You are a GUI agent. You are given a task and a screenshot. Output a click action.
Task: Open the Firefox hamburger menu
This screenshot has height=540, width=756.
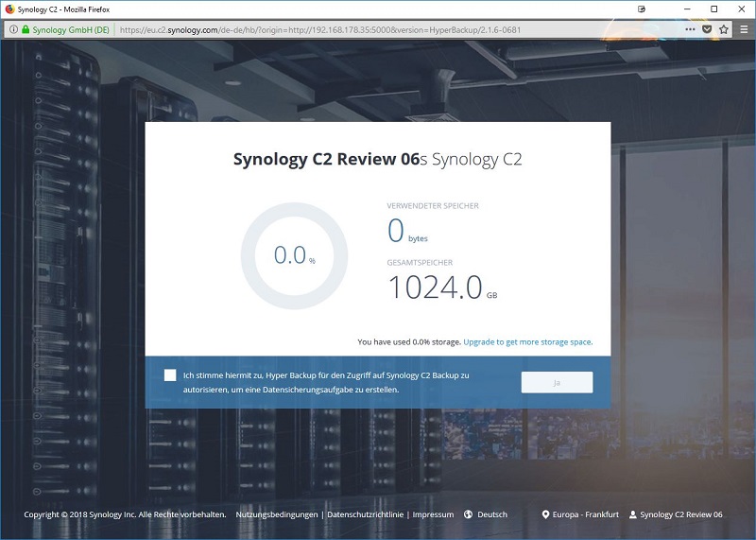[744, 29]
